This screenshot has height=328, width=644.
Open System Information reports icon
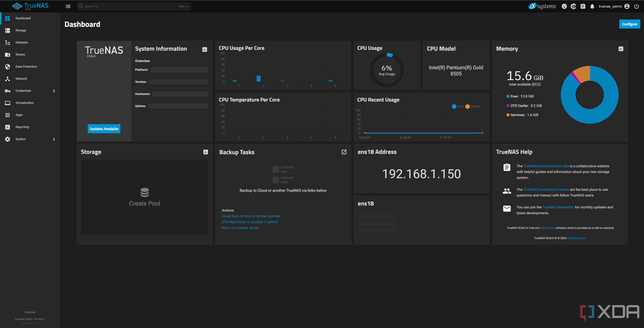pos(204,49)
